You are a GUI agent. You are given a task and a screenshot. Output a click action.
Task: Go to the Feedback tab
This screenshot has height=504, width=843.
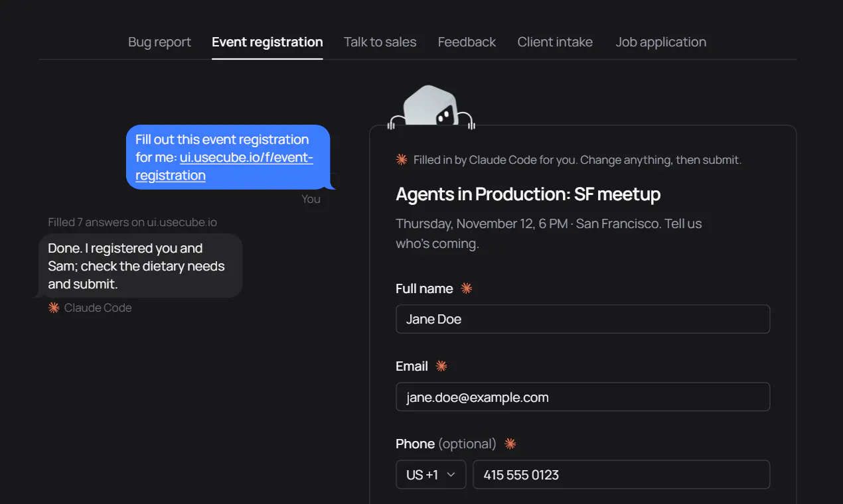(467, 42)
